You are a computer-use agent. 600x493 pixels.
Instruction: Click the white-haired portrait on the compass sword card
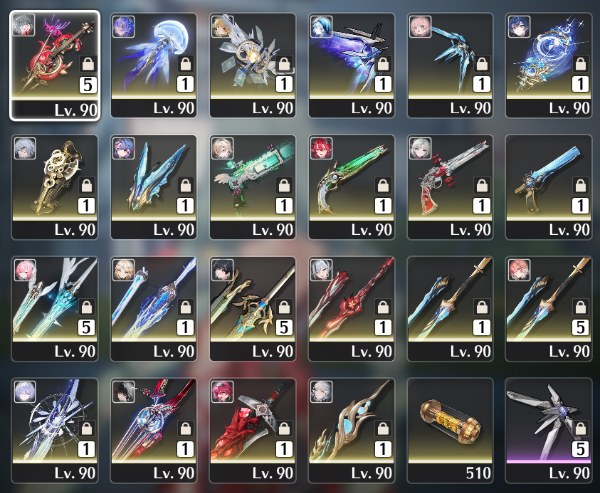pyautogui.click(x=25, y=392)
